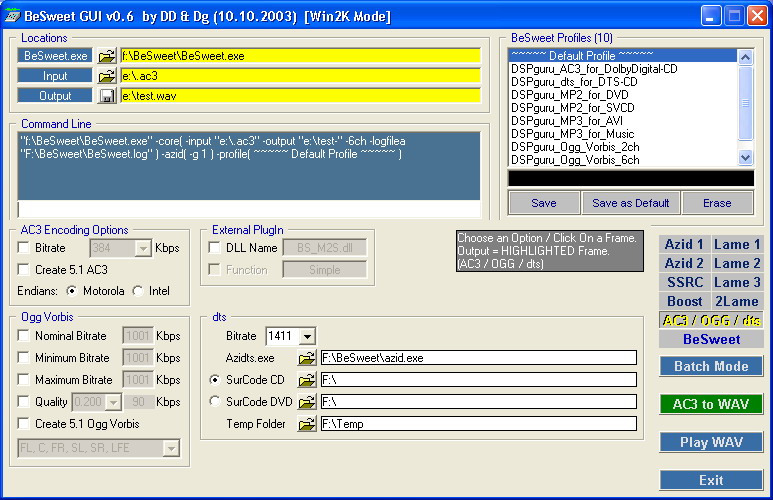Click the Temp Folder F:\Temp field

click(478, 424)
